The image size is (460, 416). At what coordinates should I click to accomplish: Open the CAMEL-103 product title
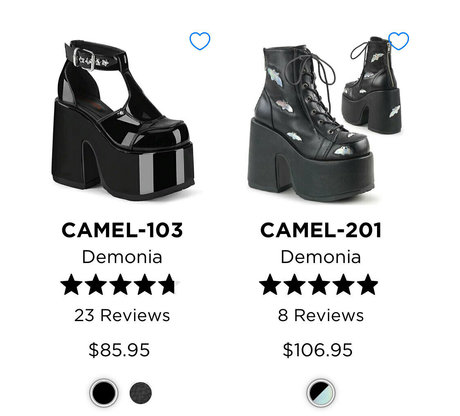[122, 230]
